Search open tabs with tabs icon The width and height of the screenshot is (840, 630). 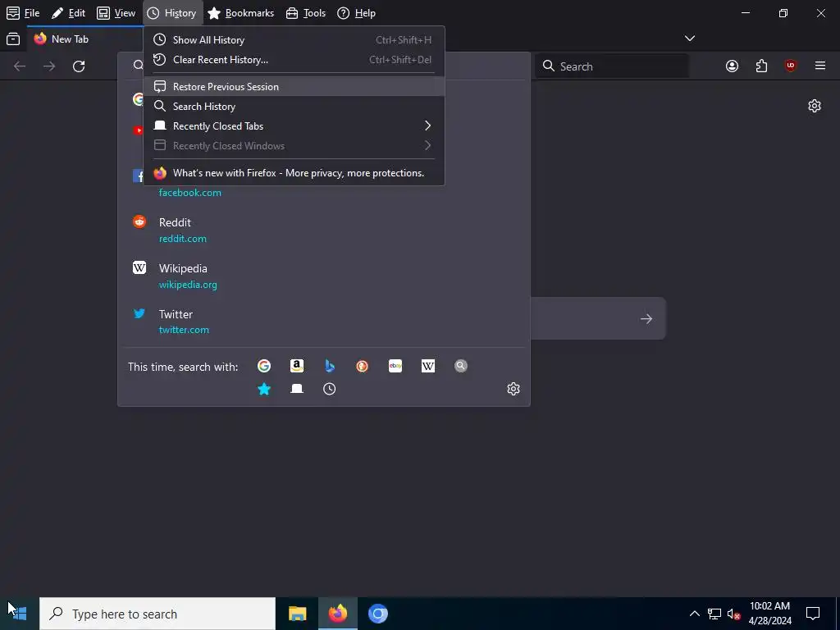(x=297, y=389)
